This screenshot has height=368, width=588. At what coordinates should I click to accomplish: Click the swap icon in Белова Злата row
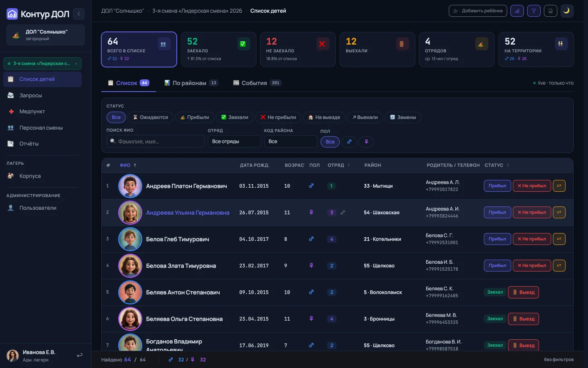[x=559, y=266]
